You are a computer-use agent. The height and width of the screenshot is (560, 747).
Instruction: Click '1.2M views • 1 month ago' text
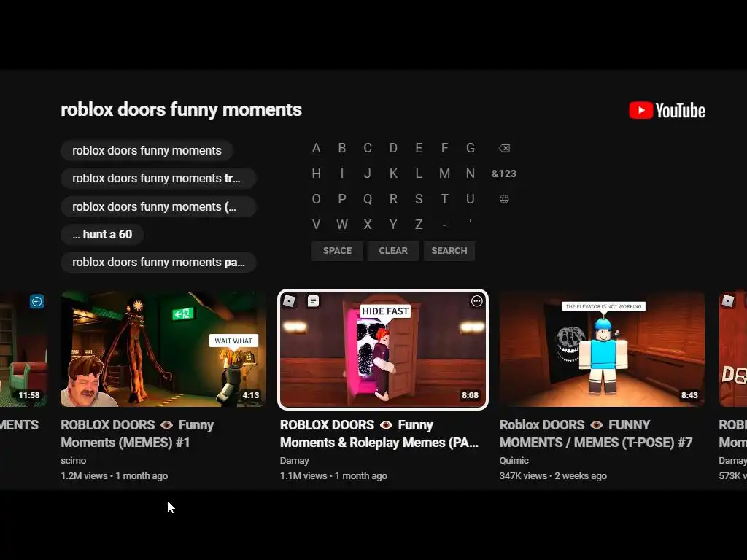point(115,475)
